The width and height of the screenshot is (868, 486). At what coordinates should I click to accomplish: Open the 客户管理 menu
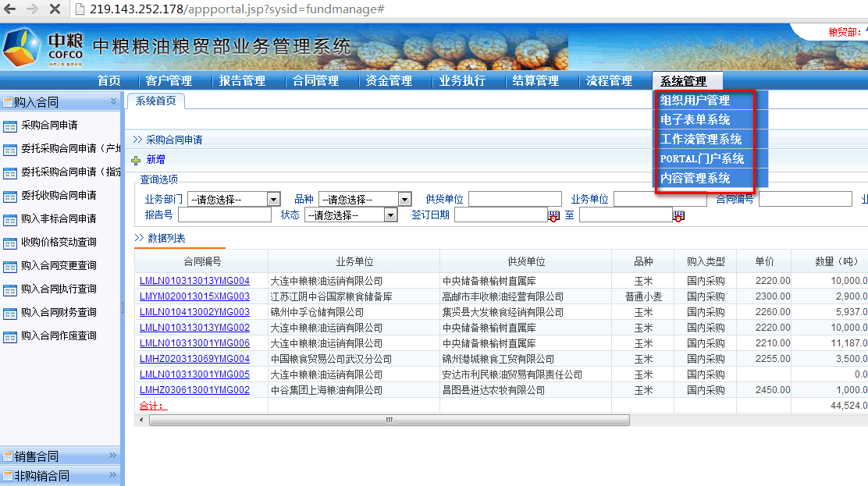point(169,81)
